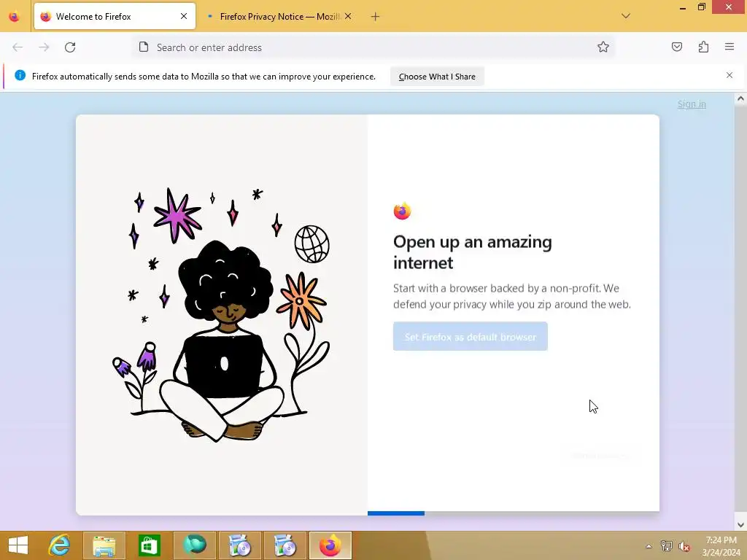Close the Firefox Privacy Notice tab
Image resolution: width=747 pixels, height=560 pixels.
pos(348,17)
